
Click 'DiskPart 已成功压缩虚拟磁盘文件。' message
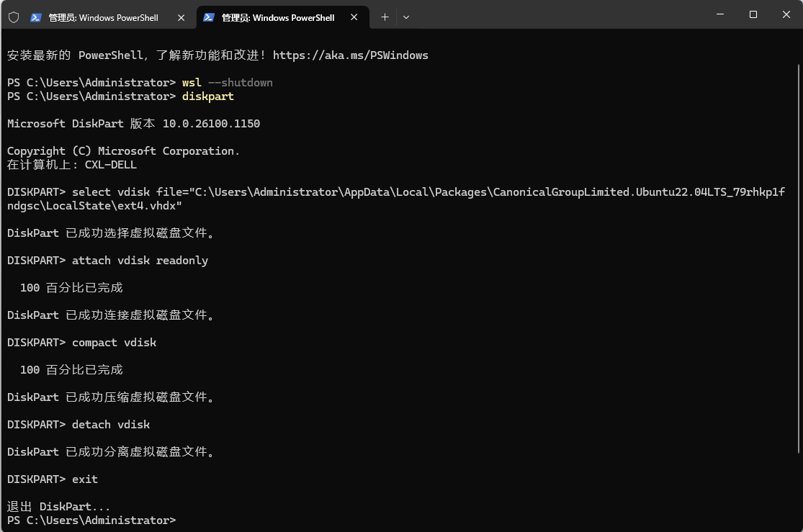111,397
